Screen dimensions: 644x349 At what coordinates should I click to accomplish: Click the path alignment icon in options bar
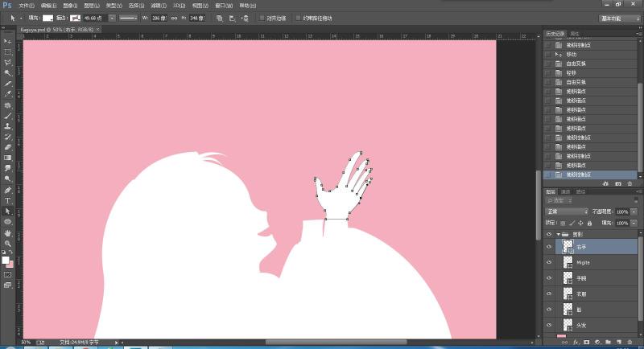(x=232, y=18)
